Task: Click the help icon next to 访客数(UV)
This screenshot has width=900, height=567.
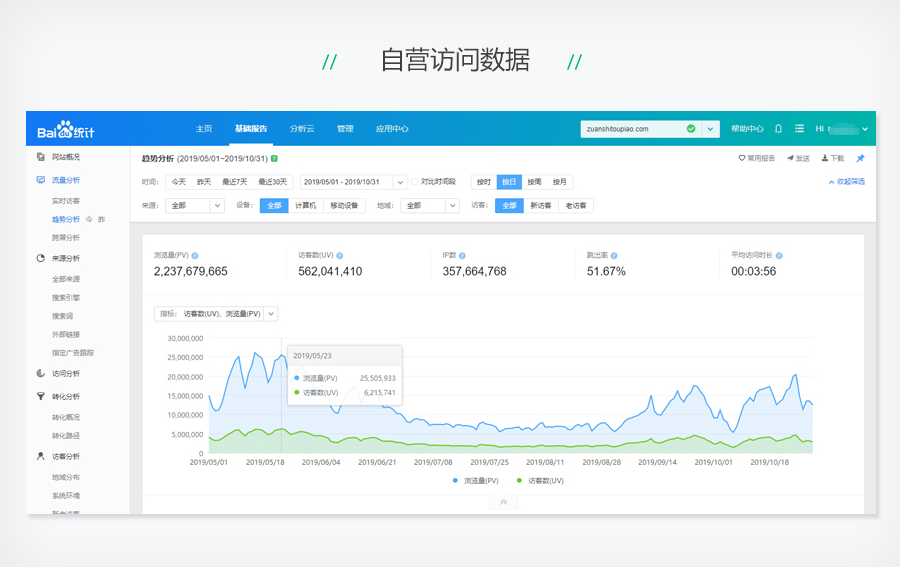Action: pyautogui.click(x=339, y=256)
